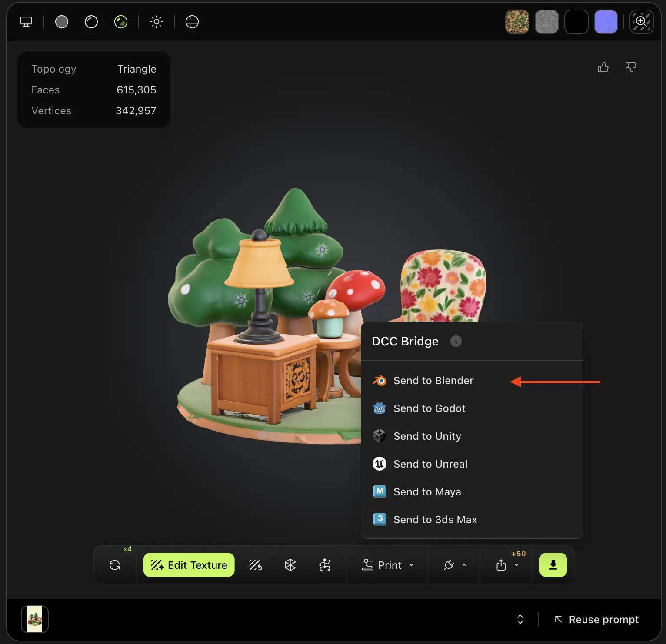Click the DCC Bridge info icon
Viewport: 666px width, 644px height.
[456, 342]
